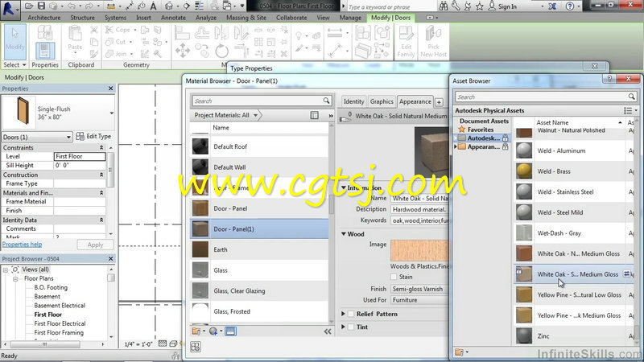Click the Move tool cross-arrows icon

(183, 51)
